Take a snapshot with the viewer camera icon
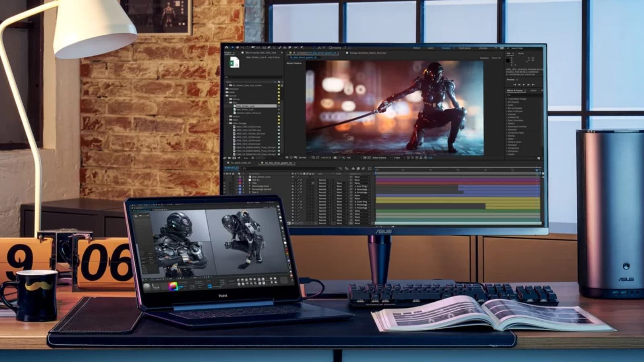Viewport: 644px width, 362px height. coord(335,158)
